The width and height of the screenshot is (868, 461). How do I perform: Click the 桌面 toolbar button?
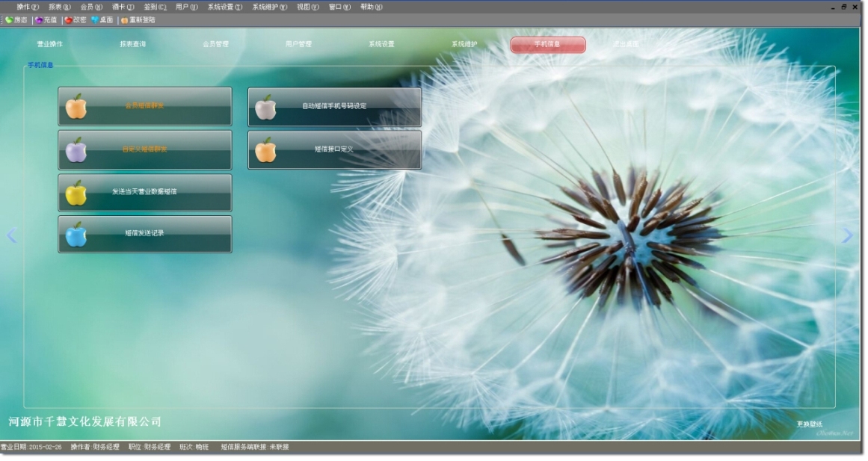tap(102, 20)
